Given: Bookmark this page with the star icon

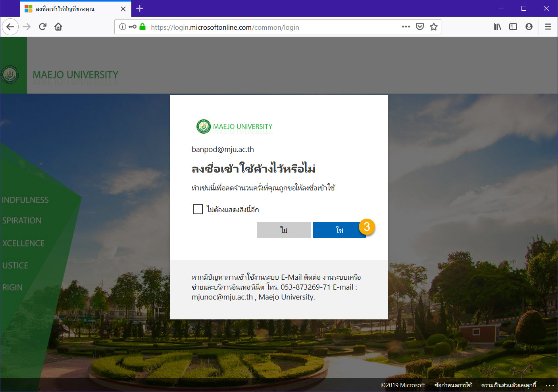Looking at the screenshot, I should 433,27.
